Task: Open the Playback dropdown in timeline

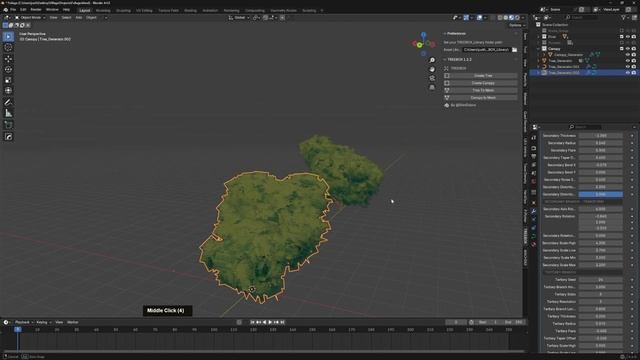Action: click(24, 322)
